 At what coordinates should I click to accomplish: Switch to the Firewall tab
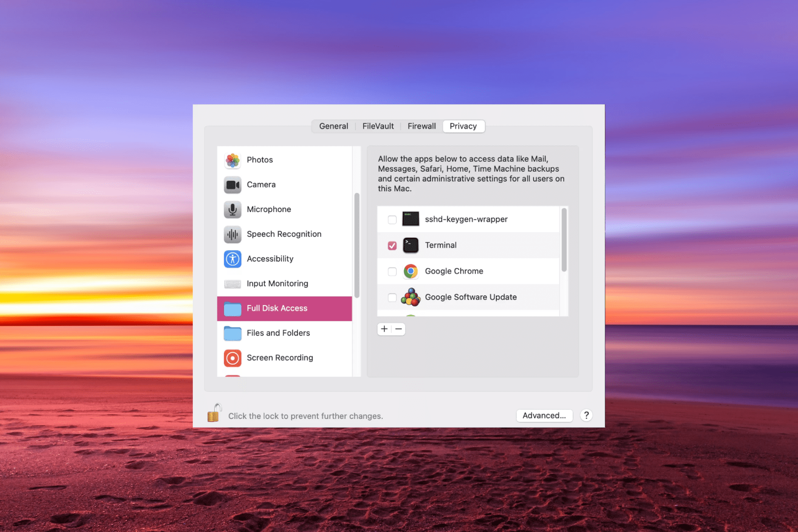[x=421, y=126]
